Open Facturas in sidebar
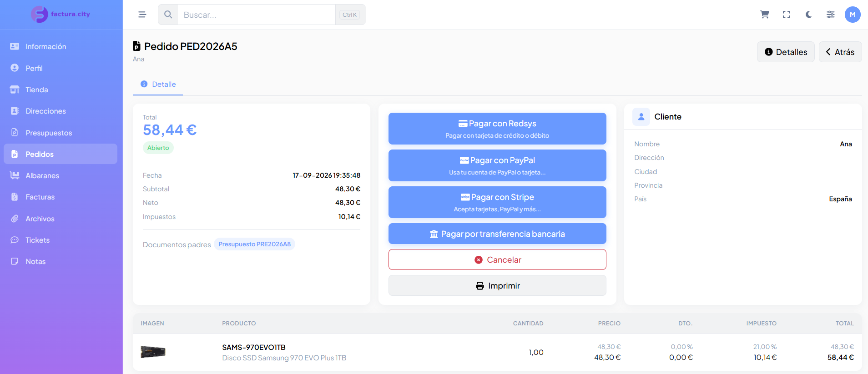Screen dimensions: 868x374 click(x=61, y=197)
